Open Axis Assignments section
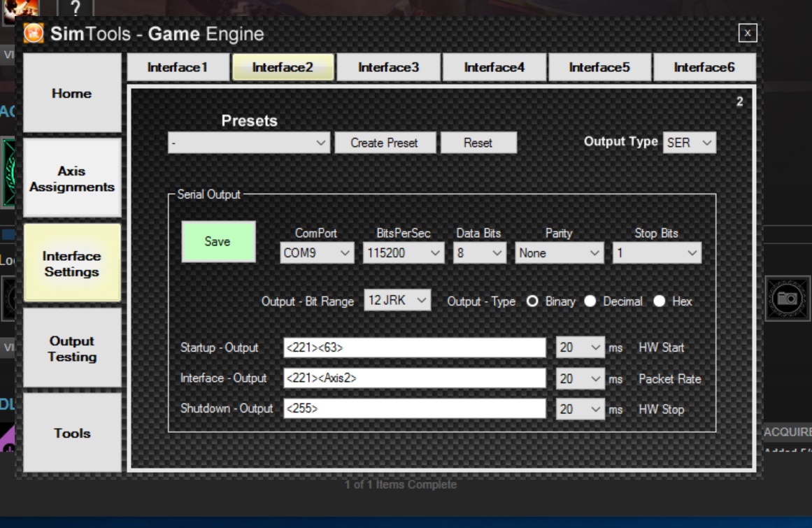 coord(72,178)
